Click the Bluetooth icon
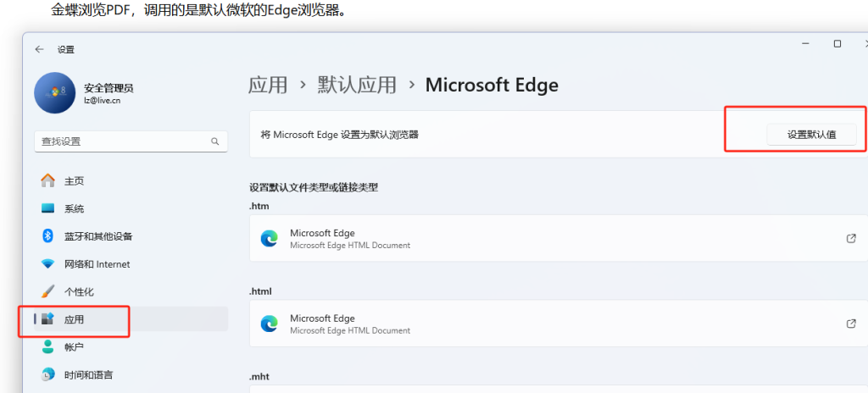This screenshot has width=868, height=393. tap(47, 236)
